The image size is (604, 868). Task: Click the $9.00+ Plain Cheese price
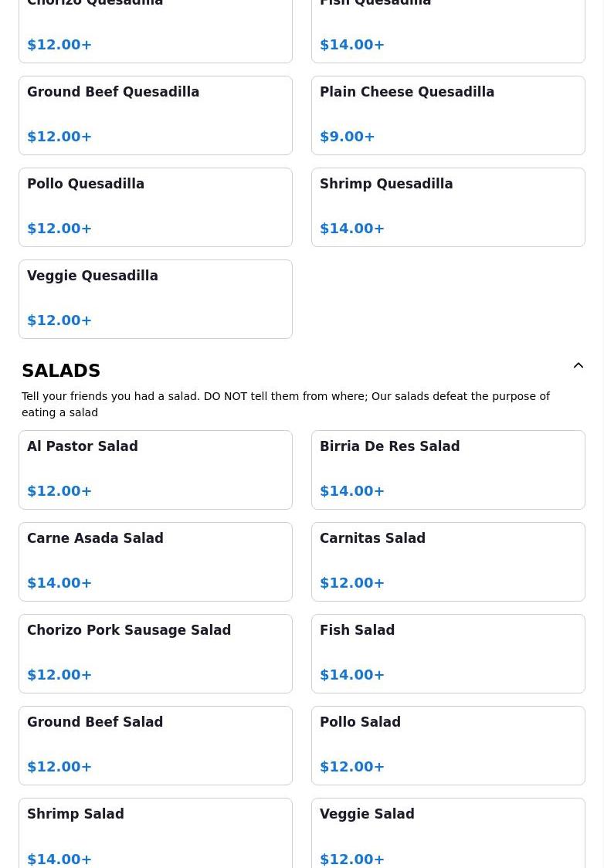tap(347, 136)
